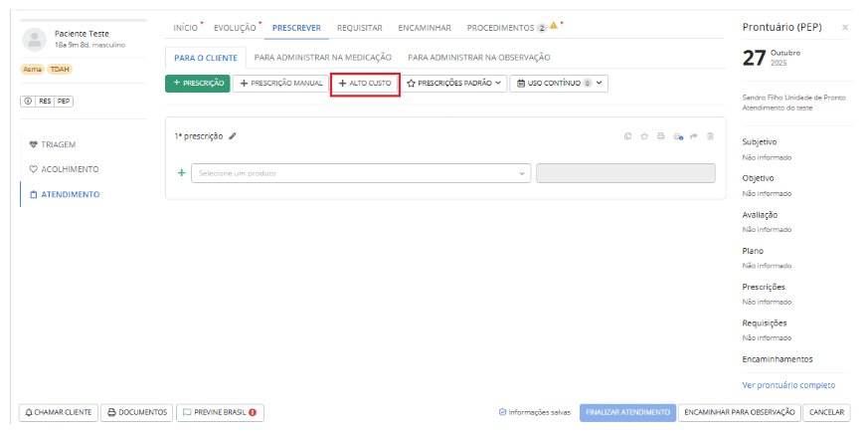Click patient name 'Paciente Teste'
The width and height of the screenshot is (868, 434).
(x=82, y=34)
